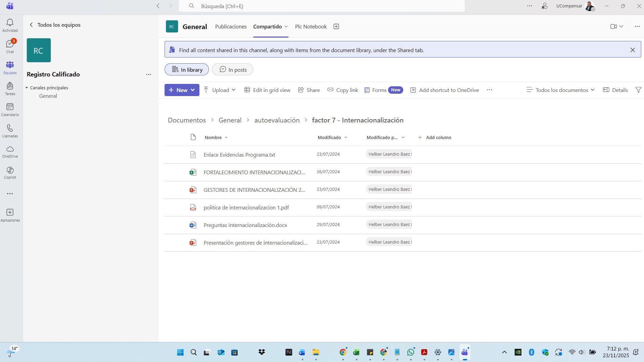Open the Plc Notebook tab
644x362 pixels.
310,26
